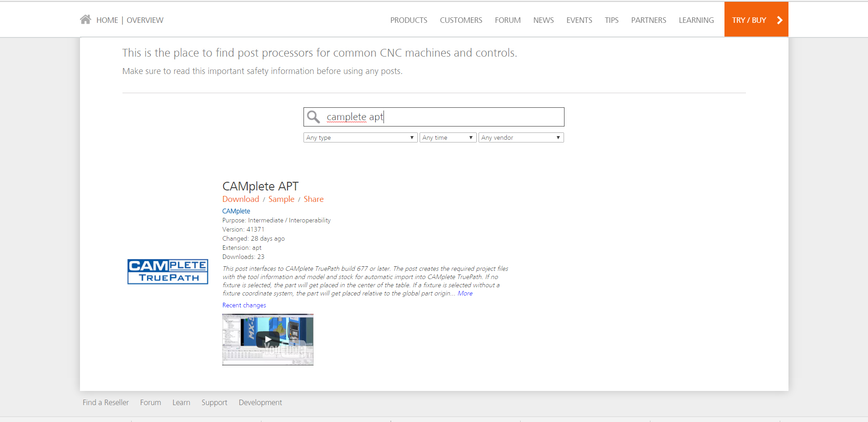Click the search magnifier icon
The width and height of the screenshot is (868, 422).
(x=314, y=117)
